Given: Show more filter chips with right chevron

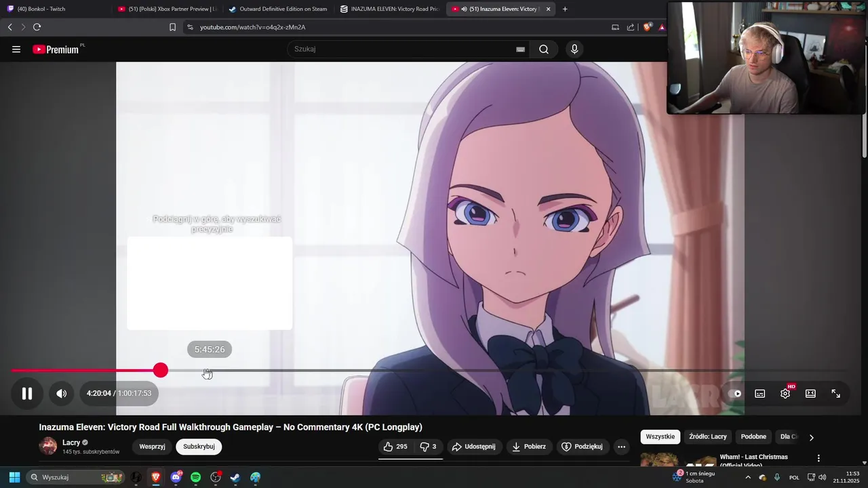Looking at the screenshot, I should point(811,437).
